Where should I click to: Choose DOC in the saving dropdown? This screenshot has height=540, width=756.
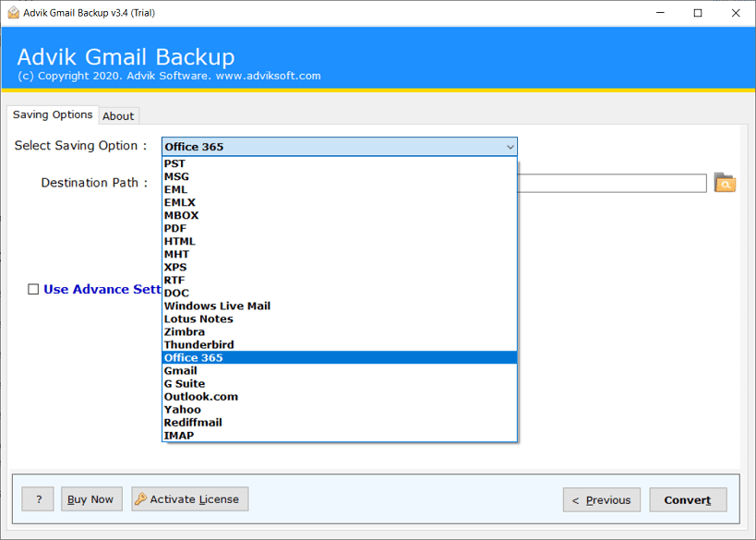click(340, 294)
